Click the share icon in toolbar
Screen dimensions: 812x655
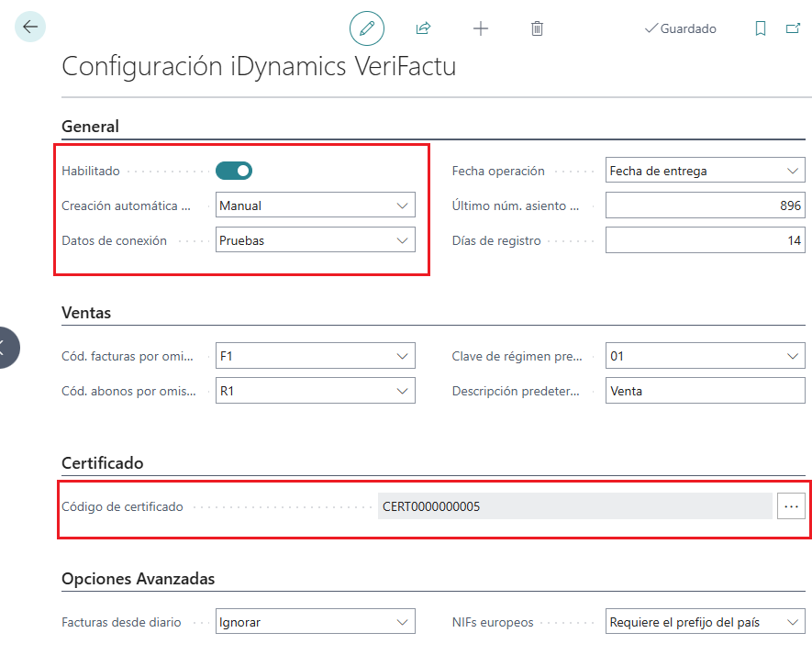pyautogui.click(x=423, y=28)
